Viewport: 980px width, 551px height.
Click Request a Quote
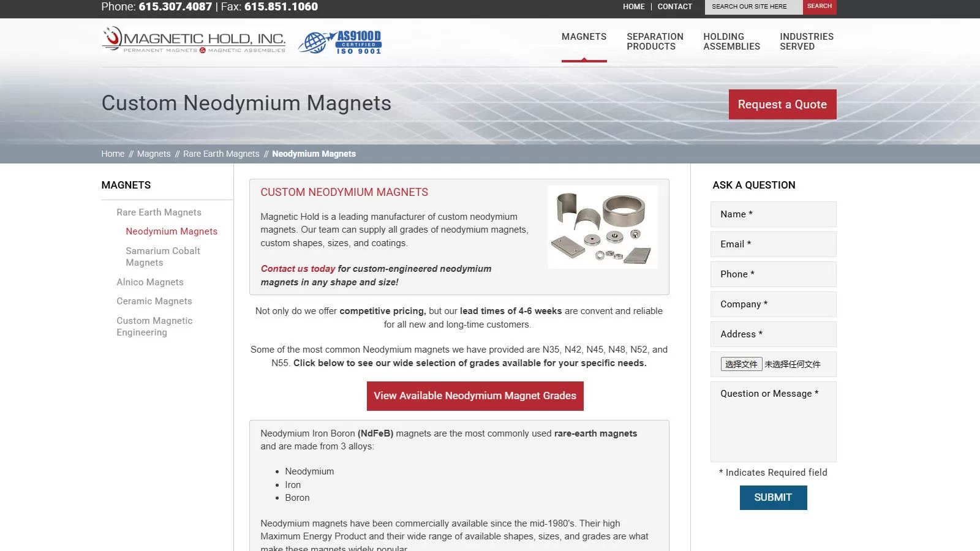coord(782,104)
